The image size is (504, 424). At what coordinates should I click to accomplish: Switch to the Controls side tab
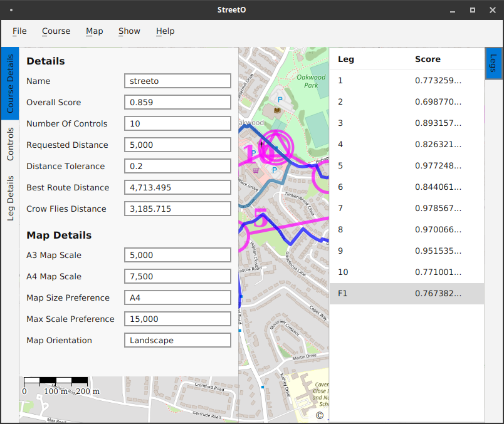click(x=10, y=144)
